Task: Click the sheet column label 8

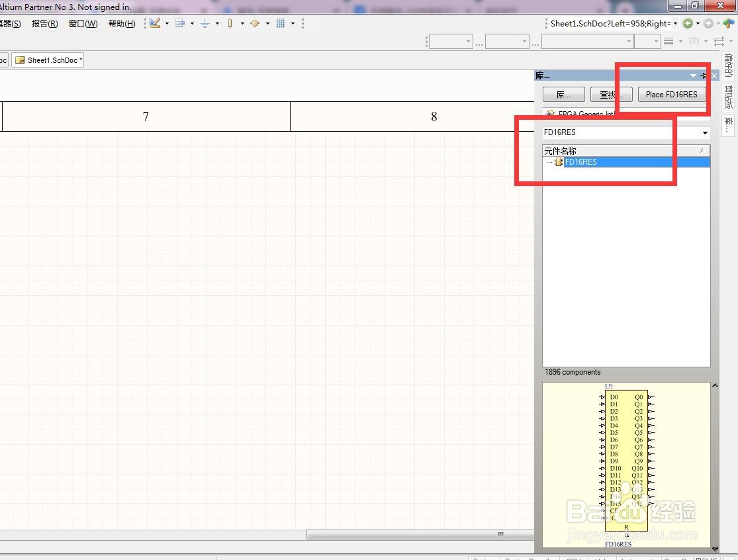Action: click(x=434, y=117)
